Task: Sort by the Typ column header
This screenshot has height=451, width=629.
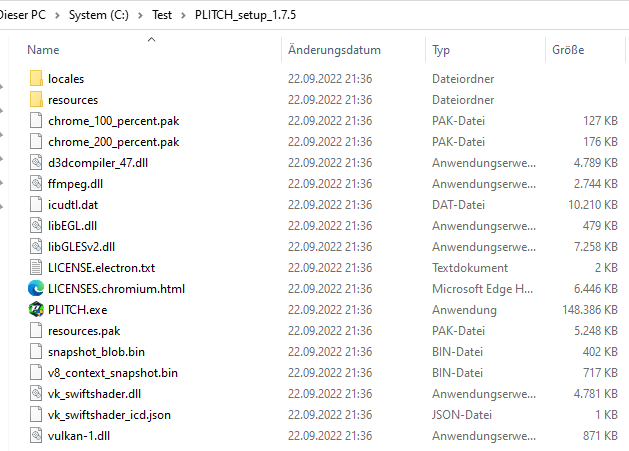Action: tap(441, 50)
